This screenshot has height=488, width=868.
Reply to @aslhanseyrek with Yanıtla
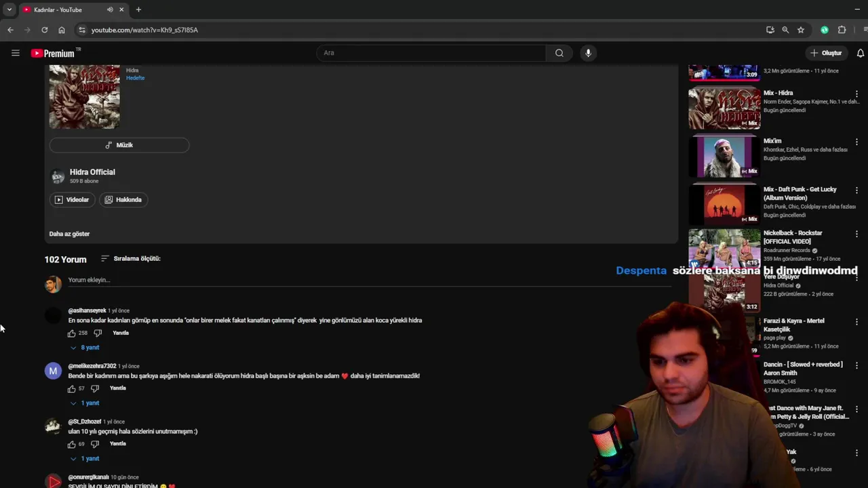(121, 333)
